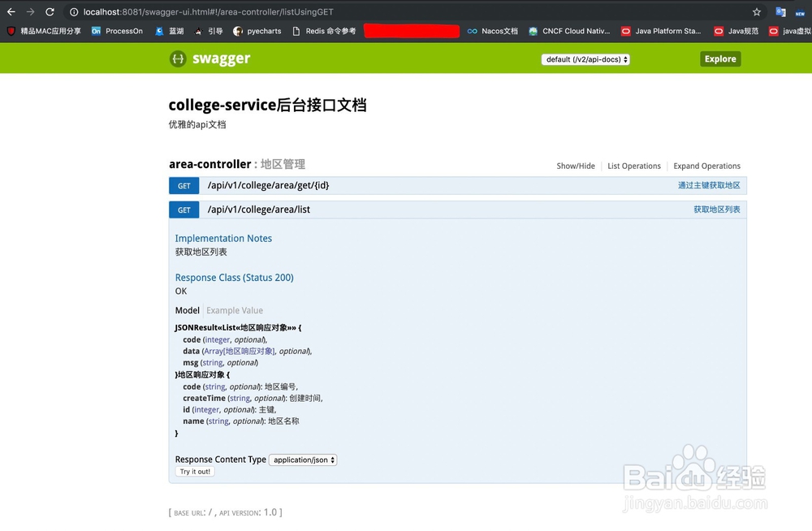The width and height of the screenshot is (812, 531).
Task: Click the Try it out! button
Action: 194,471
